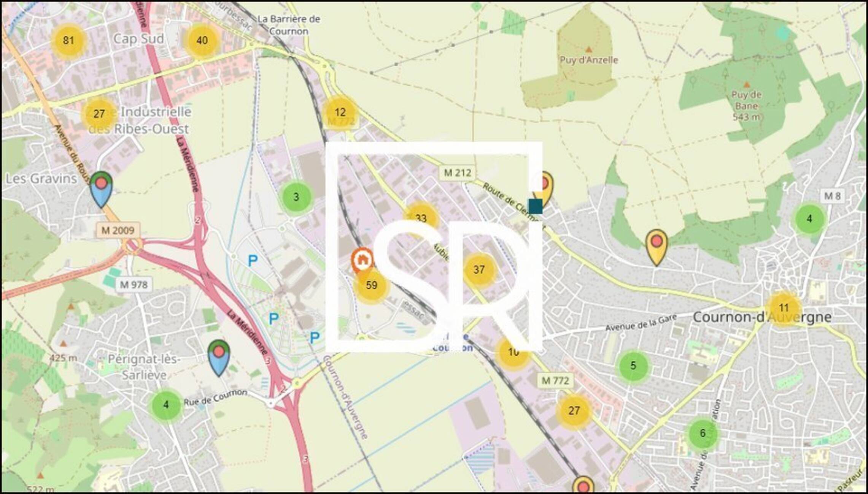Click the Puy d'Anzelle peak label
Viewport: 868px width, 494px height.
(589, 60)
